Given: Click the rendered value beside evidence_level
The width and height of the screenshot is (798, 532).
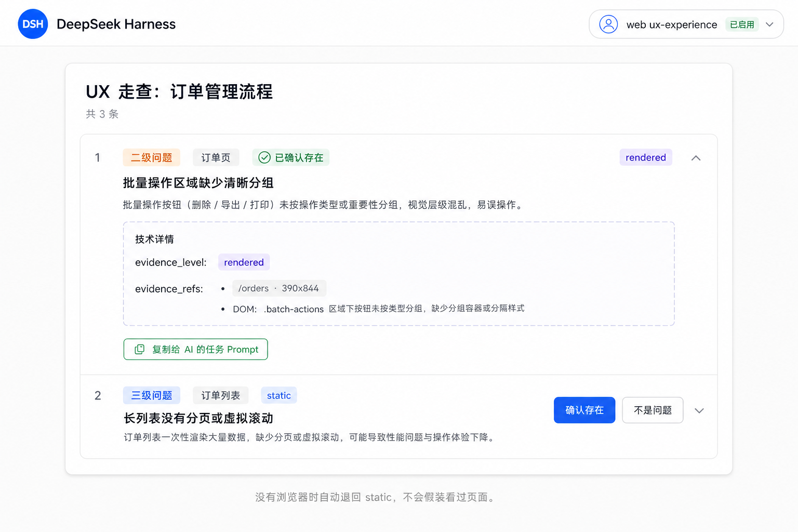Looking at the screenshot, I should [x=244, y=262].
